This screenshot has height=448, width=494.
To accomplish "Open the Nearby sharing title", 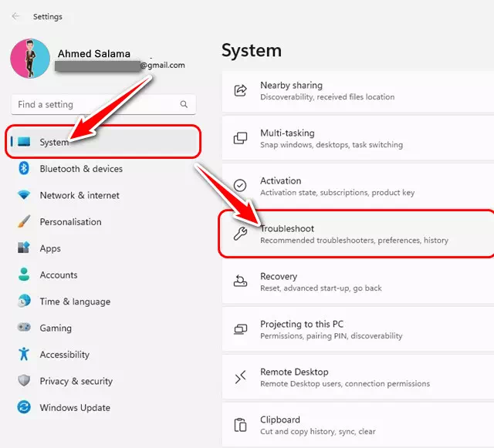I will [292, 86].
